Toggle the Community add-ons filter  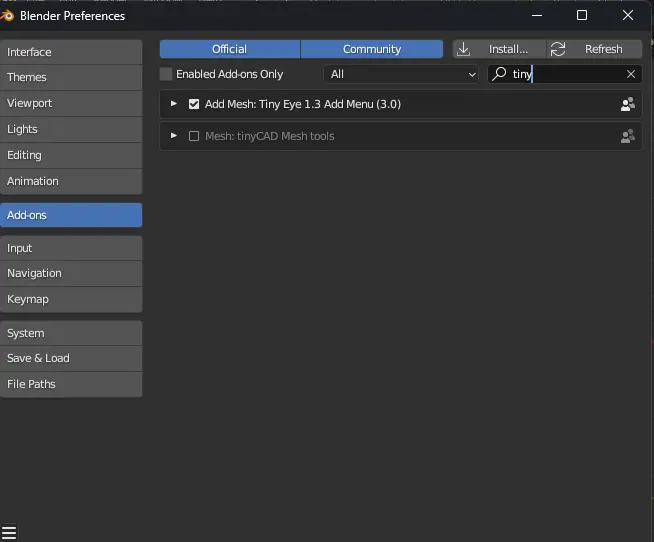pyautogui.click(x=372, y=49)
